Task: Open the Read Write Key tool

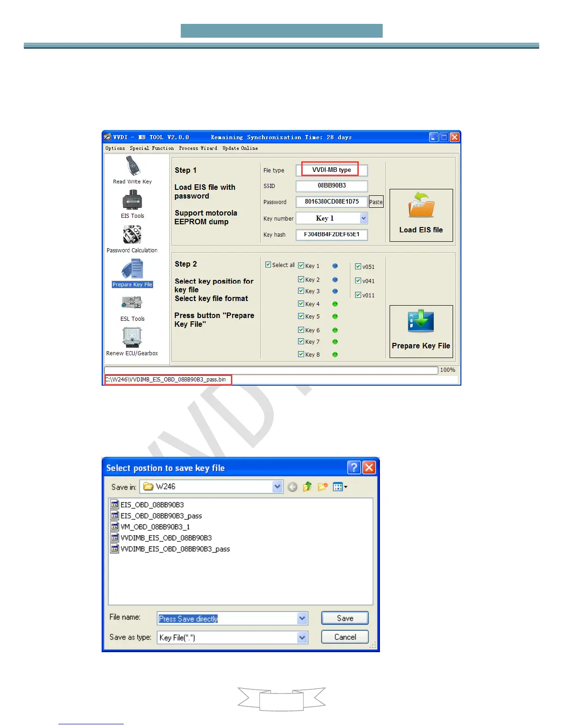Action: (x=132, y=166)
